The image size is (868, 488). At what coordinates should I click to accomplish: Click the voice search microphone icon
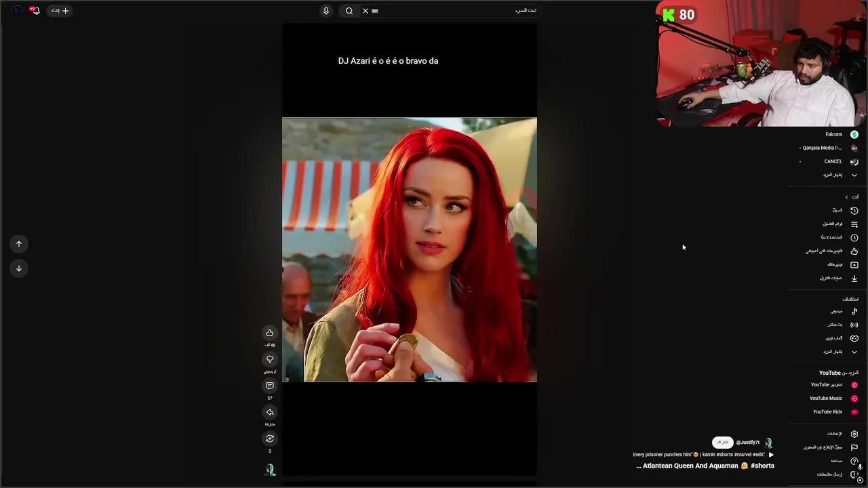(326, 11)
